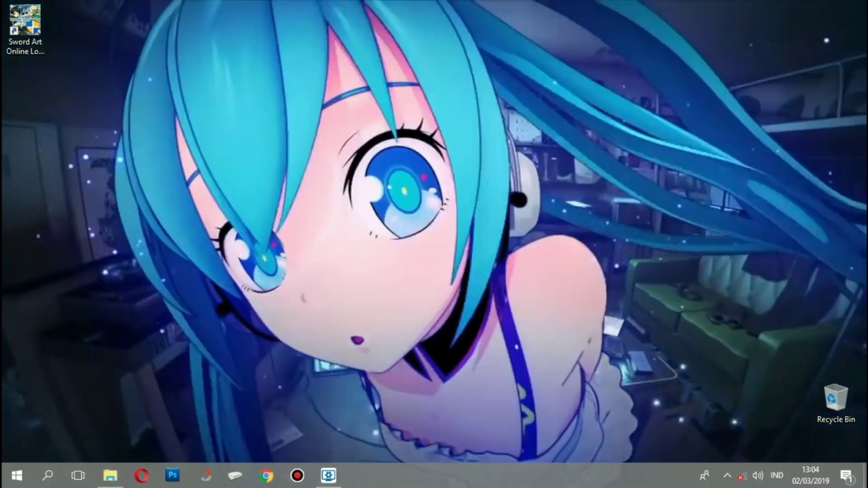The image size is (868, 488).
Task: Open the Action Center notifications icon
Action: click(846, 475)
